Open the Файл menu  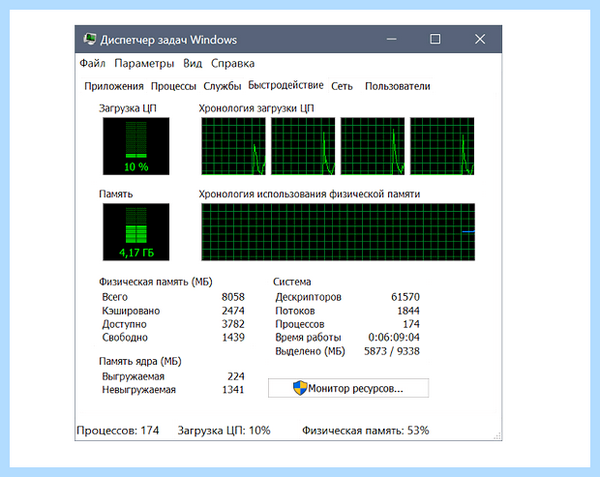click(92, 63)
